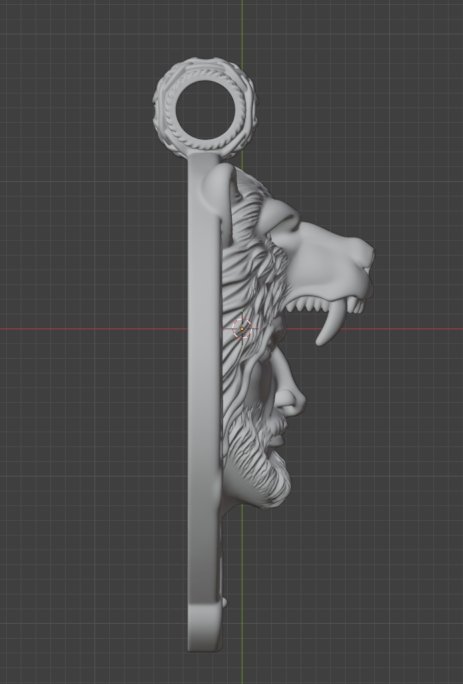Click the human face's nose

click(x=292, y=401)
